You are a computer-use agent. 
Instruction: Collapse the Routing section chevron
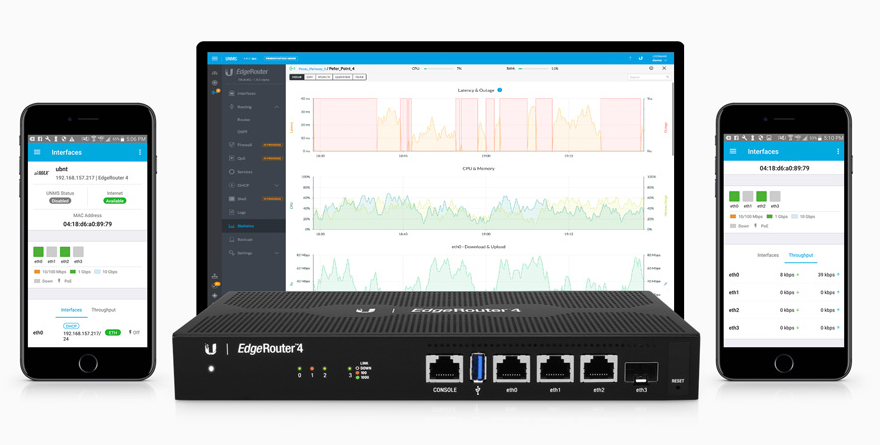pyautogui.click(x=277, y=107)
